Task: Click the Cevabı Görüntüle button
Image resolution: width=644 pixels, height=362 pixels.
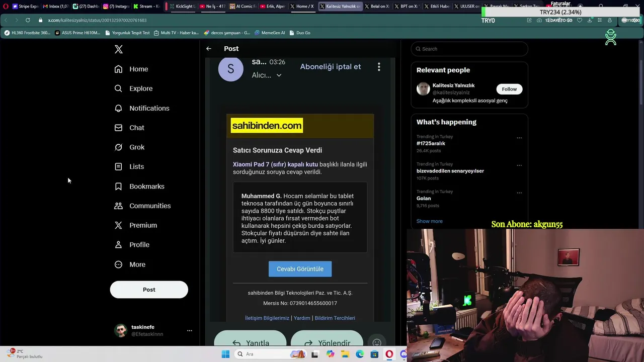Action: click(300, 269)
